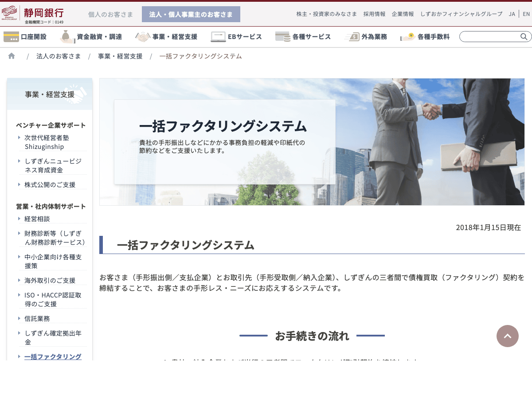Select the 法人・個人事業主のお客さま tab
Viewport: 532px width, 399px height.
click(x=191, y=14)
